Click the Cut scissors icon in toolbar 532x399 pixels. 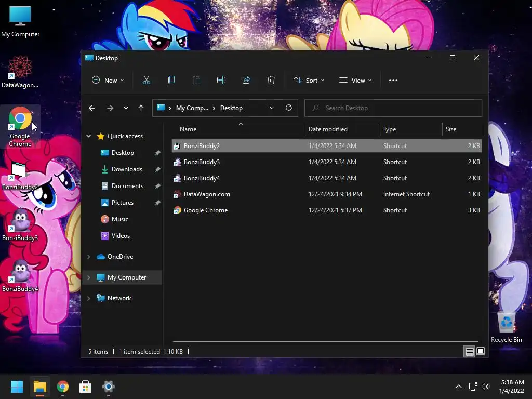point(146,81)
